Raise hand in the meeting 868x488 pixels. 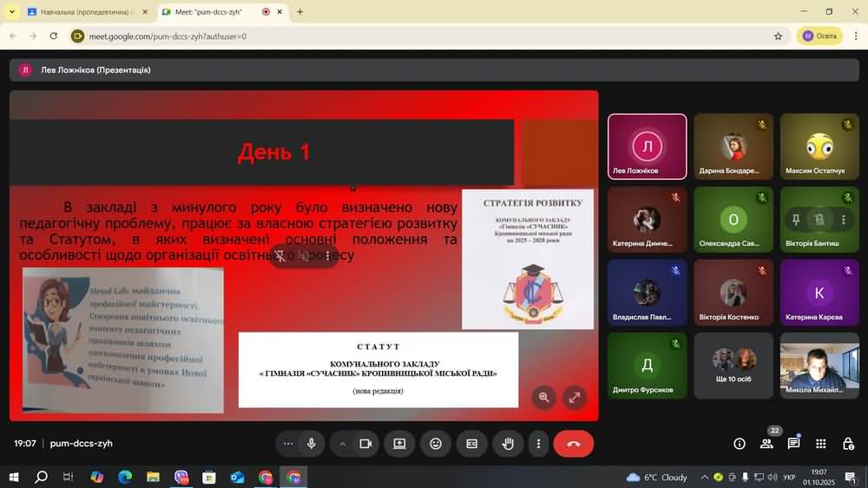(508, 444)
